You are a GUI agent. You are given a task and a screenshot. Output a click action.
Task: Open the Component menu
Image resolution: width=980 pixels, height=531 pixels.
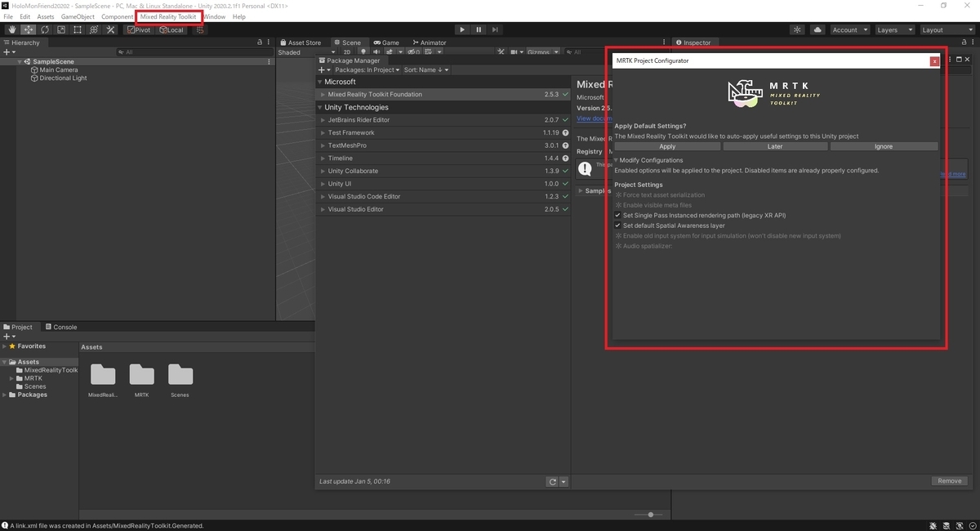[x=118, y=16]
